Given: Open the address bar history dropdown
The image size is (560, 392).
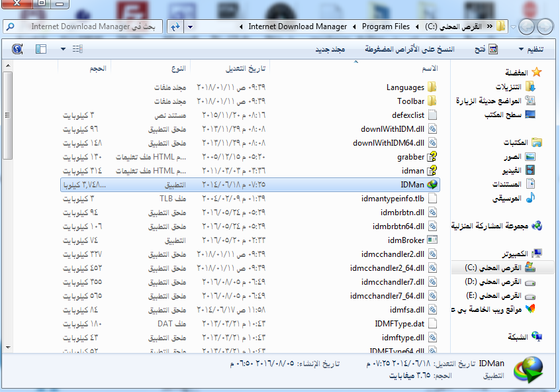Looking at the screenshot, I should 191,26.
